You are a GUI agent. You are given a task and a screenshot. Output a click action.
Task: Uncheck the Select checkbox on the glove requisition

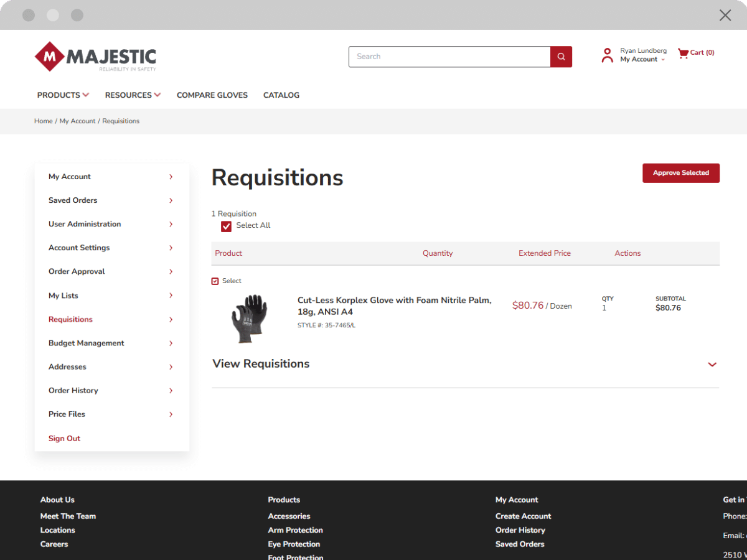point(215,281)
